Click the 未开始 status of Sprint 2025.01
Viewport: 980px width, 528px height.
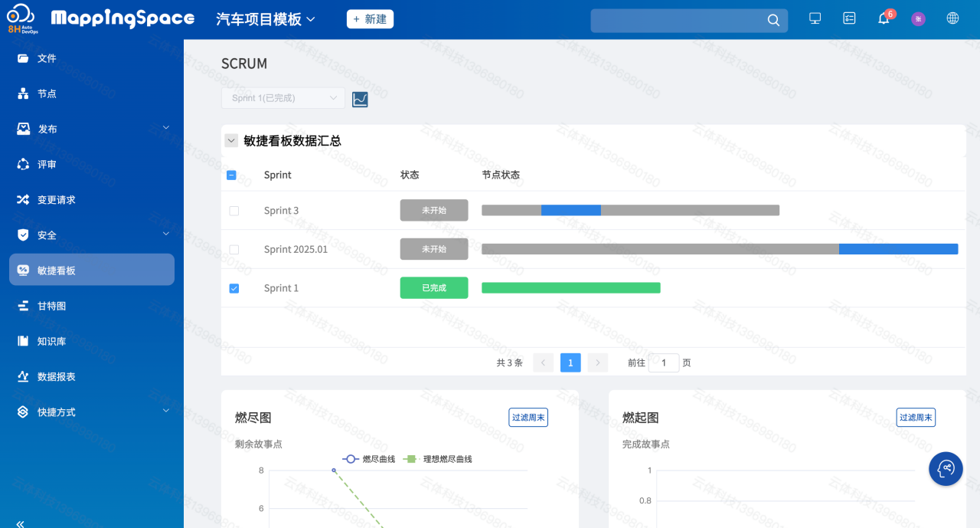(434, 249)
